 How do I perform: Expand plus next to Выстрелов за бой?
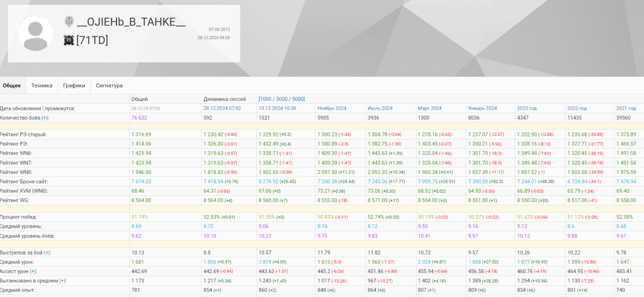point(48,252)
